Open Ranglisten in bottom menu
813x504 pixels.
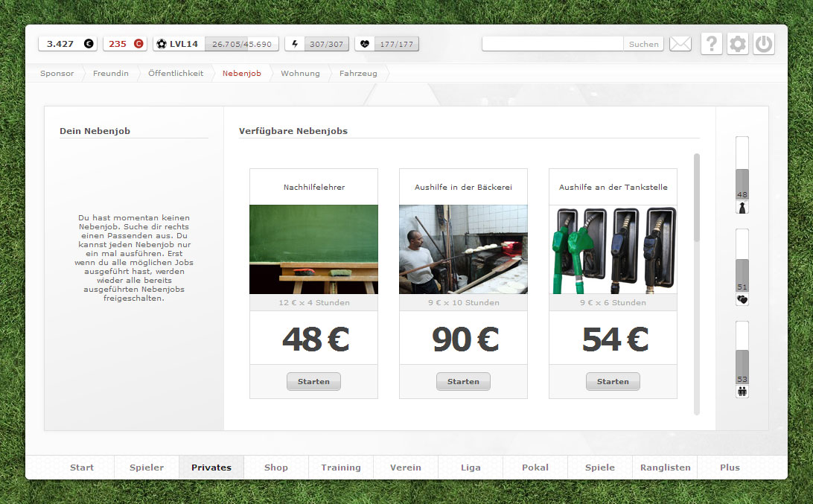pyautogui.click(x=666, y=468)
